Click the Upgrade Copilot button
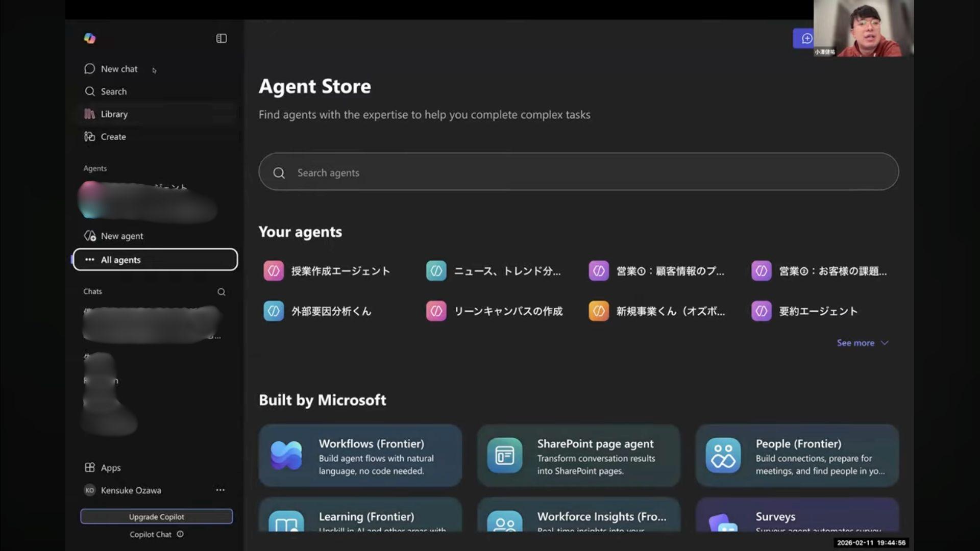 (156, 517)
